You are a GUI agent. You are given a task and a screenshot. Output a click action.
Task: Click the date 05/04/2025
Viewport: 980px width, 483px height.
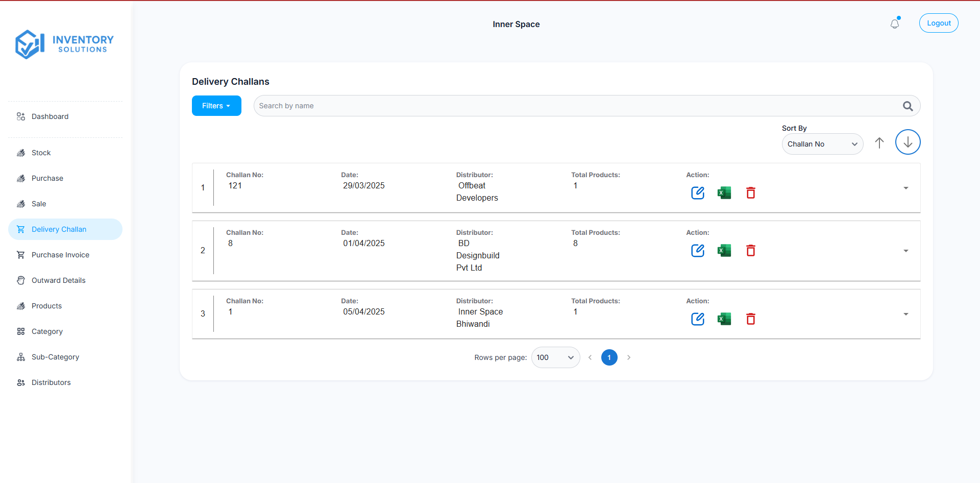364,312
